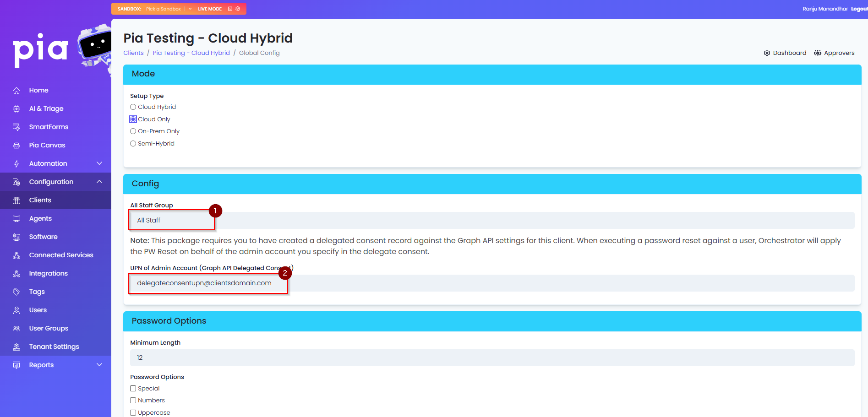
Task: Select Cloud Only setup type
Action: 133,119
